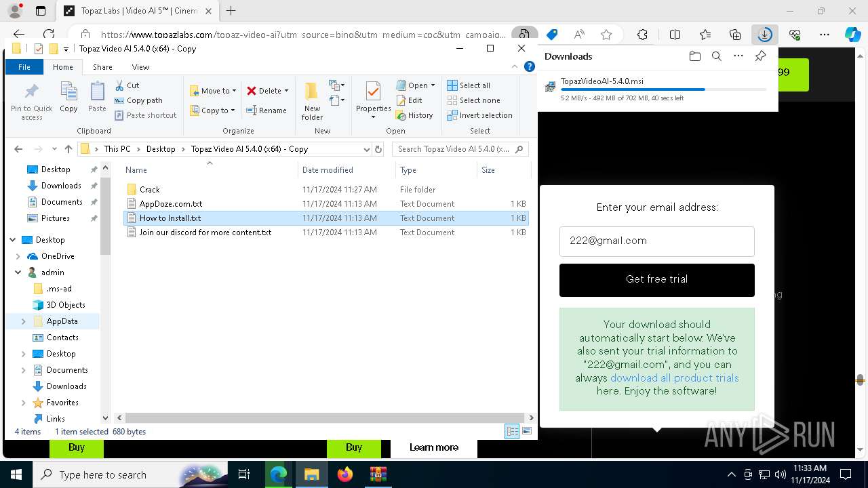
Task: Click the New folder icon
Action: [312, 101]
